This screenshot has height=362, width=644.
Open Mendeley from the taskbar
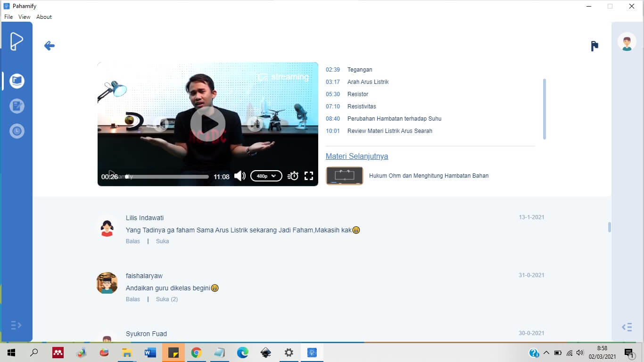[58, 353]
